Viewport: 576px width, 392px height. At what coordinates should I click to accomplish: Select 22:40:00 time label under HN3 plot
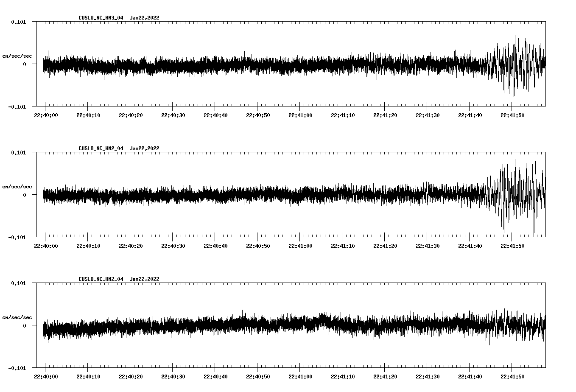(x=45, y=115)
